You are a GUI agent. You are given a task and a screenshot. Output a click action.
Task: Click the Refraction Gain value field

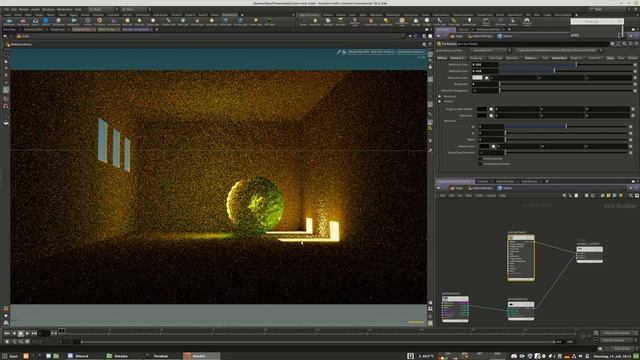coord(484,64)
